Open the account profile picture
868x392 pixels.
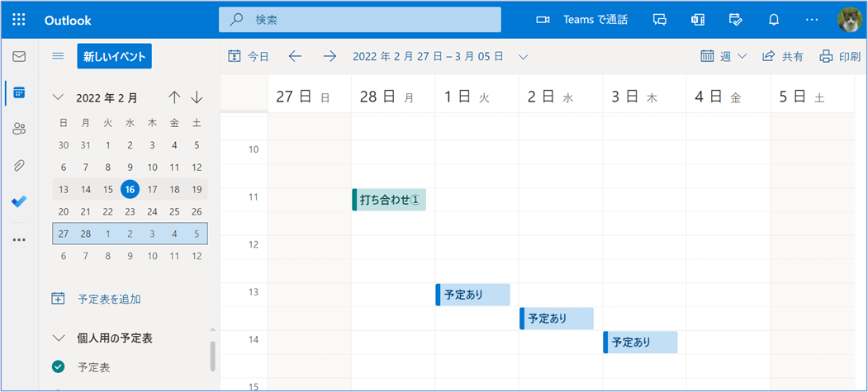point(850,20)
